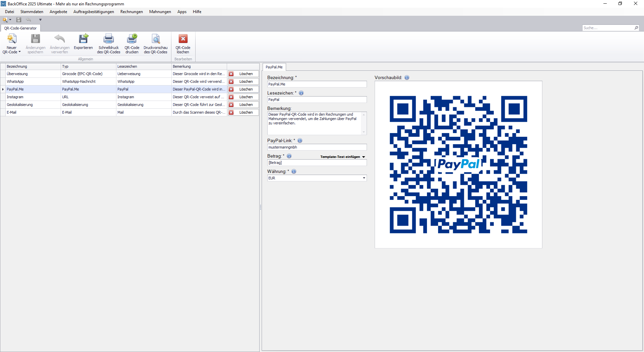Click the quick access new QR-Code icon
Image resolution: width=644 pixels, height=352 pixels.
[x=5, y=20]
